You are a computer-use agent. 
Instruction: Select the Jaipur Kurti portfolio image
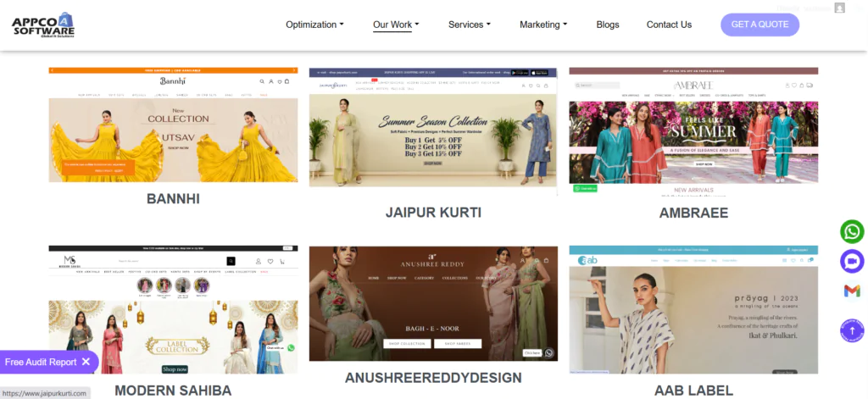tap(433, 127)
